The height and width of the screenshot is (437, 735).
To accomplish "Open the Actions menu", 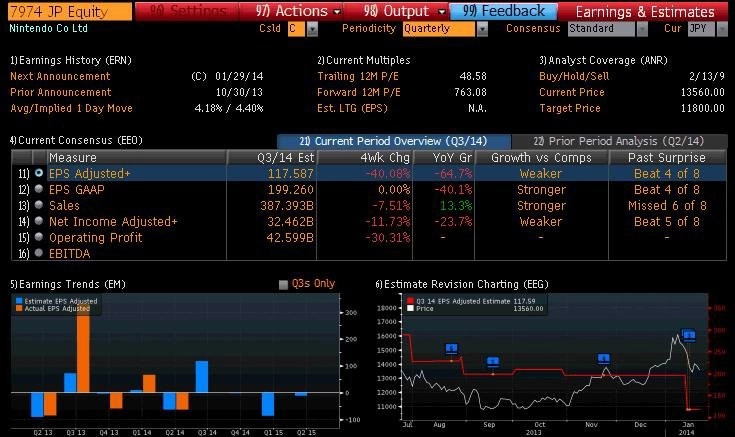I will pyautogui.click(x=298, y=11).
